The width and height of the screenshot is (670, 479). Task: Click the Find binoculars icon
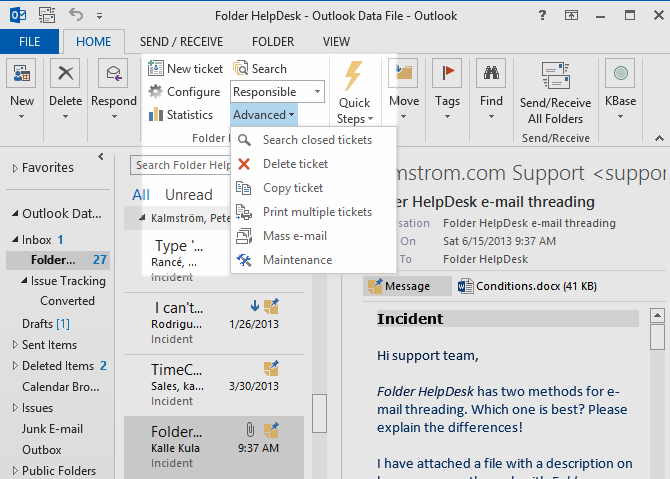click(491, 73)
